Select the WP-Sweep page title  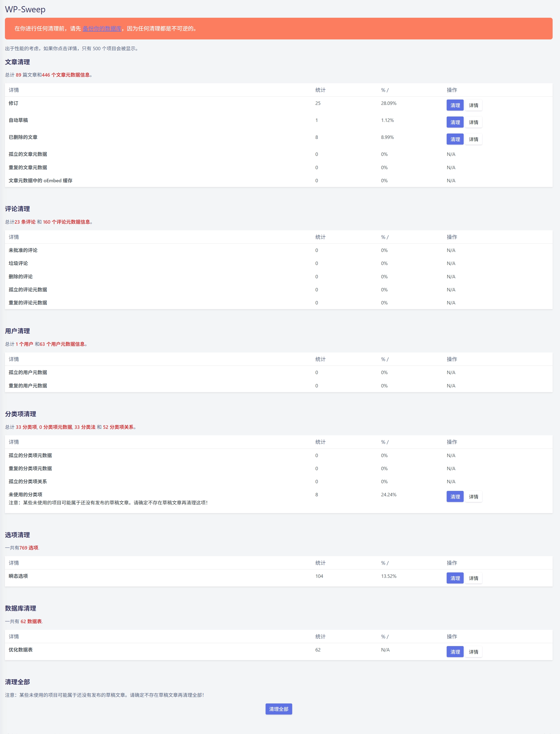point(25,9)
